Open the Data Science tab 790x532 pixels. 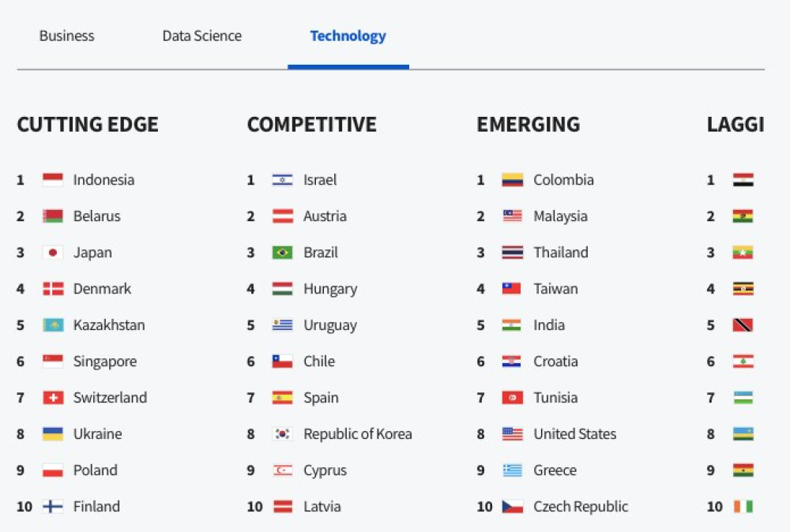(201, 36)
